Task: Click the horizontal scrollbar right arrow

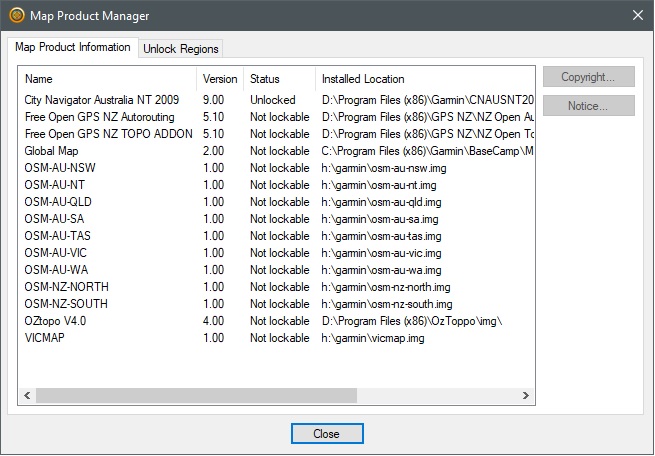Action: point(526,395)
